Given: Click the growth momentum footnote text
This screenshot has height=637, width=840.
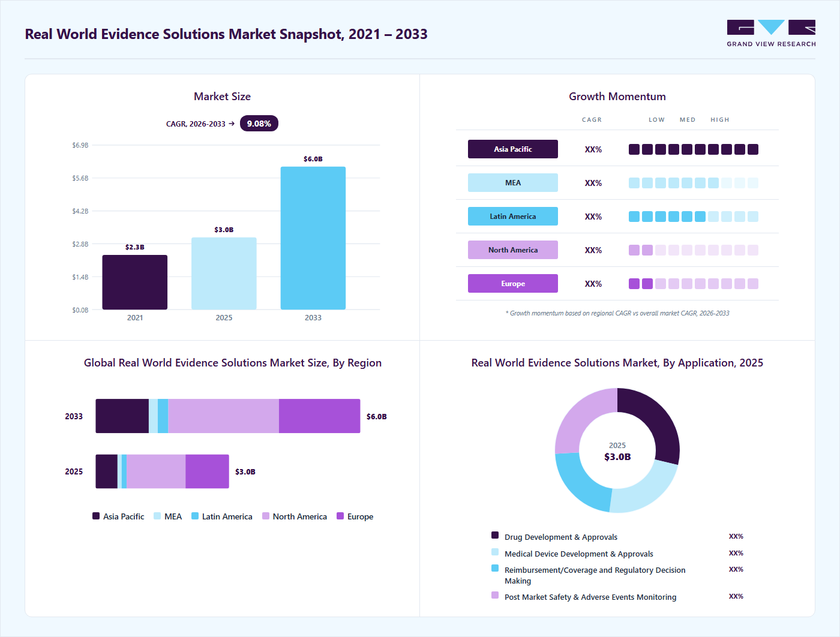Looking at the screenshot, I should coord(617,313).
